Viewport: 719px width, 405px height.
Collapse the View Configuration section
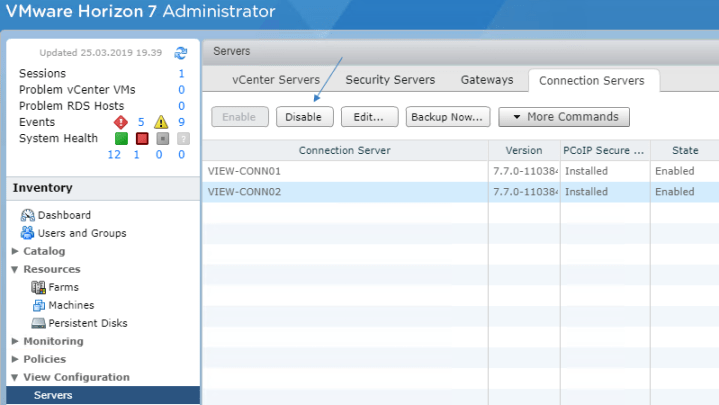coord(15,377)
